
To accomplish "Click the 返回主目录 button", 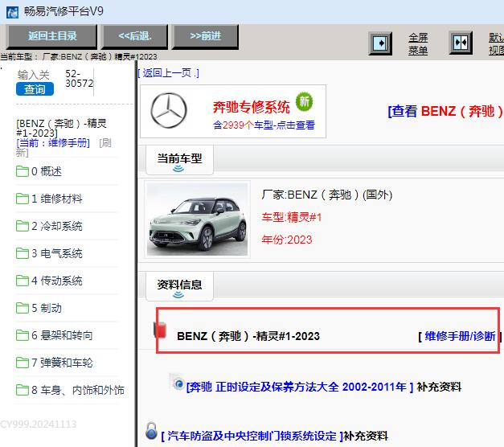I will coord(51,36).
